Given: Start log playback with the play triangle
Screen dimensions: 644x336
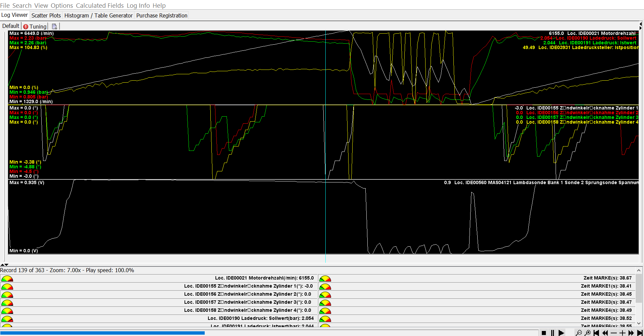Looking at the screenshot, I should [561, 333].
